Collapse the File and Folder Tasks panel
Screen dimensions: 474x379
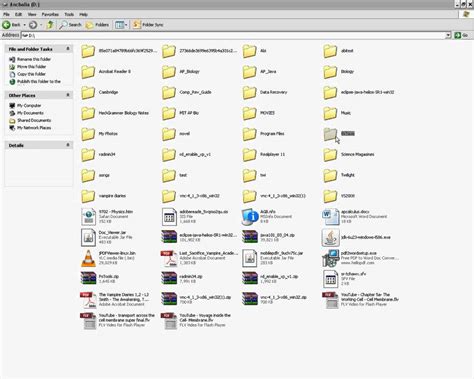tap(68, 49)
